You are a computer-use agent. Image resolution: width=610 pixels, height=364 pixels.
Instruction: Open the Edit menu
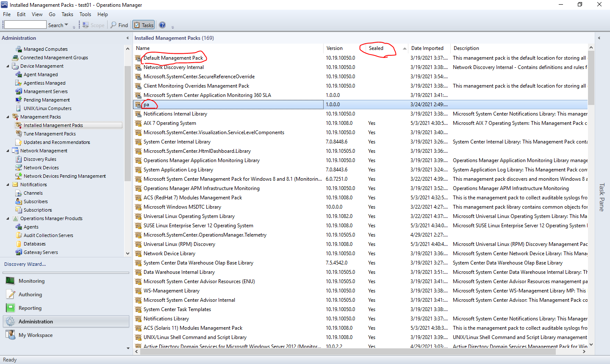coord(21,14)
